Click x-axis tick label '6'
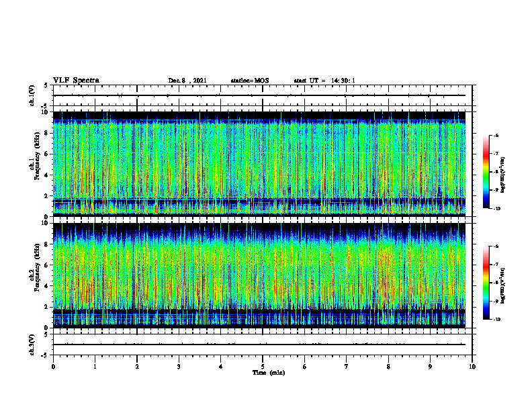The height and width of the screenshot is (411, 532). click(305, 367)
